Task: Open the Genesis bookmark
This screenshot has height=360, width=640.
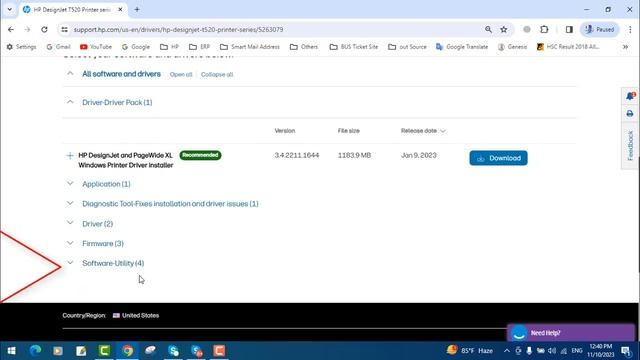Action: [x=513, y=47]
